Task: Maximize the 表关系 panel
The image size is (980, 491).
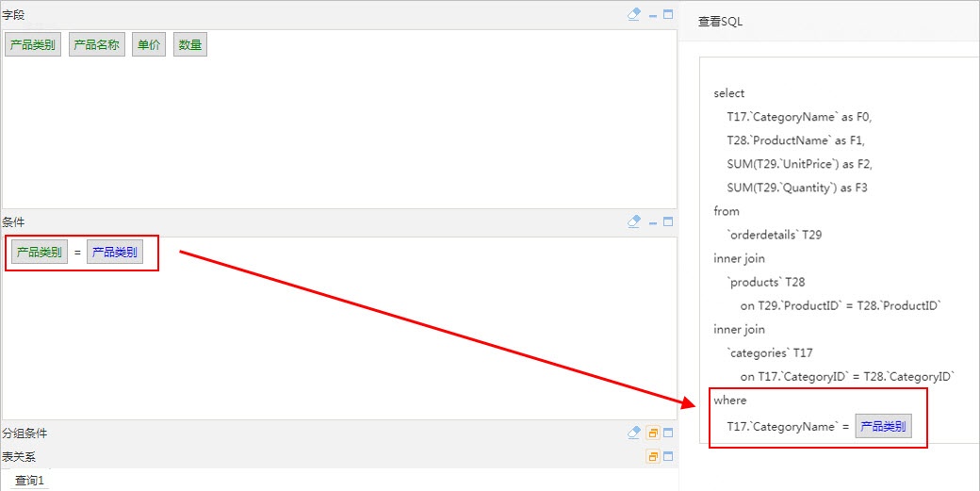Action: click(x=668, y=456)
